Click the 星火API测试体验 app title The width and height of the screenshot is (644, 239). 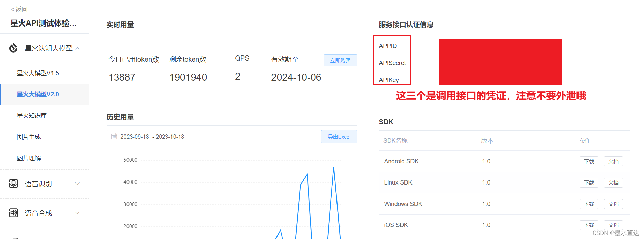click(44, 23)
